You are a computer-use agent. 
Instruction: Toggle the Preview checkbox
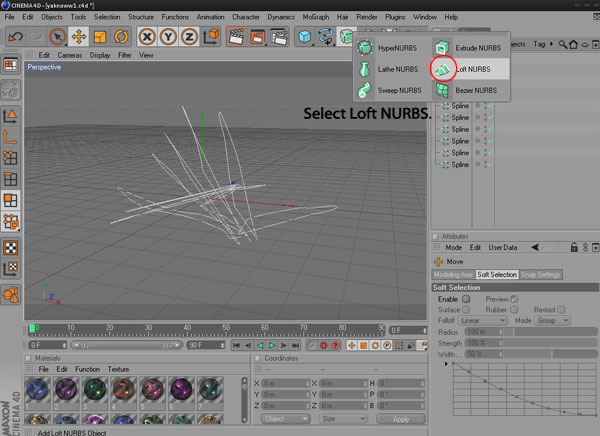coord(514,299)
